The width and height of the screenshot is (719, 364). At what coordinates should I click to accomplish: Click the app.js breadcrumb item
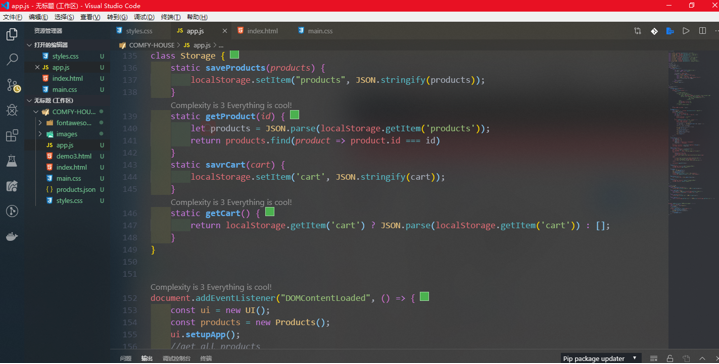(x=202, y=45)
